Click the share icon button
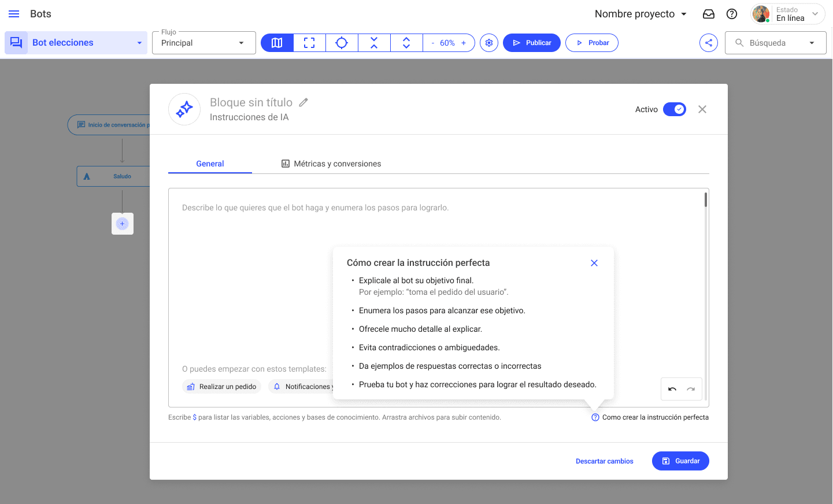 pos(709,43)
